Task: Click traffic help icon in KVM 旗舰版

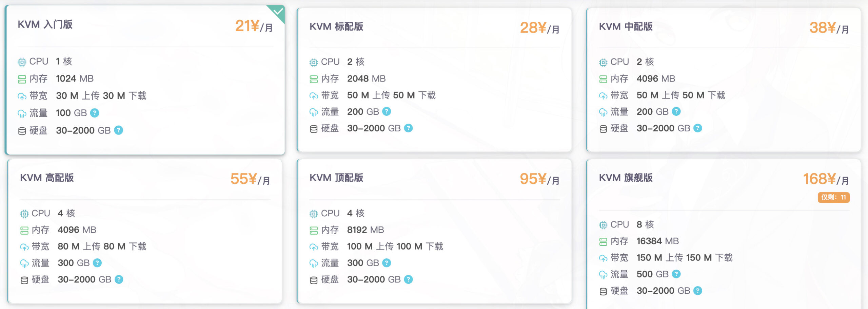Action: (x=676, y=274)
